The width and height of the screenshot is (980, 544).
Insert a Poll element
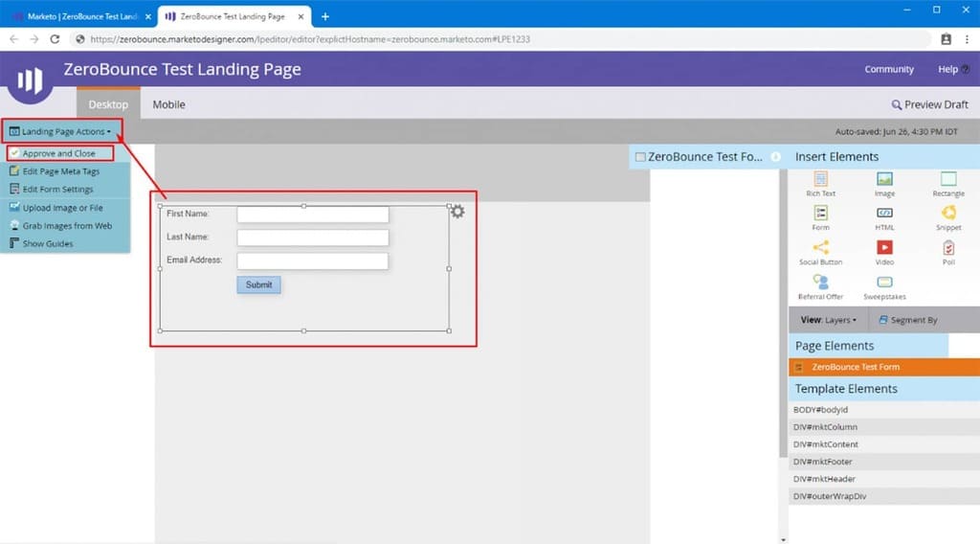click(948, 252)
